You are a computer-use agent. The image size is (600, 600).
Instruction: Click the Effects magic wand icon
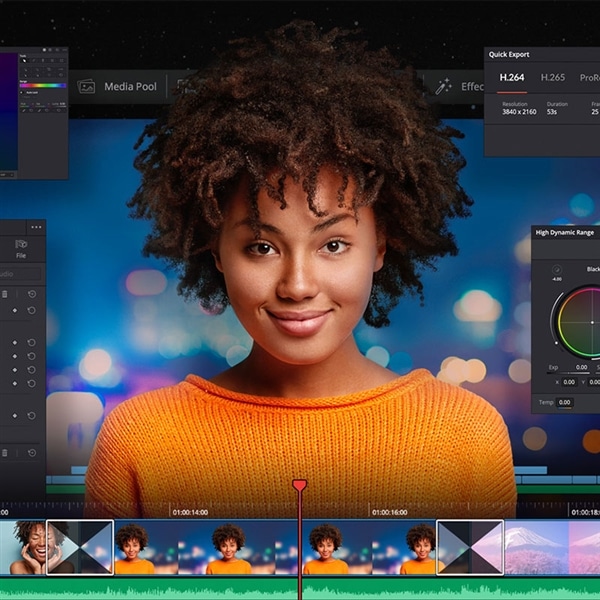(443, 87)
